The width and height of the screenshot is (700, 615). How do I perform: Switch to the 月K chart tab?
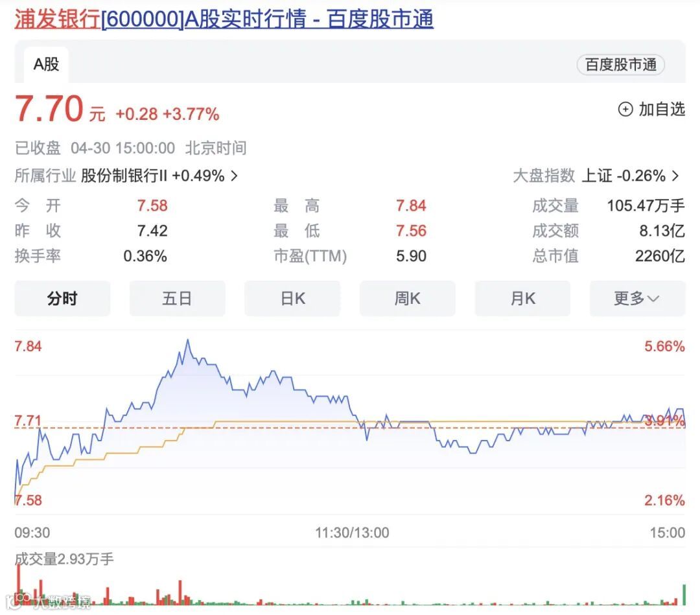[523, 298]
